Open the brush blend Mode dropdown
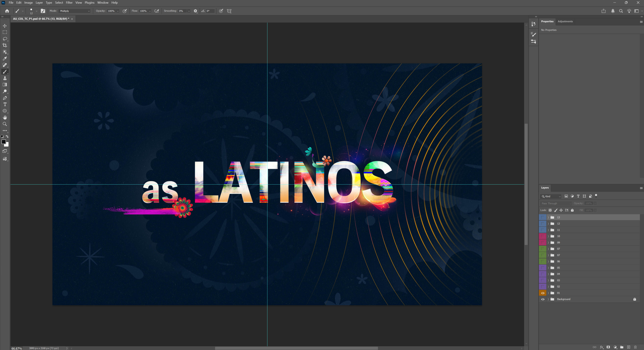The image size is (644, 350). tap(75, 11)
